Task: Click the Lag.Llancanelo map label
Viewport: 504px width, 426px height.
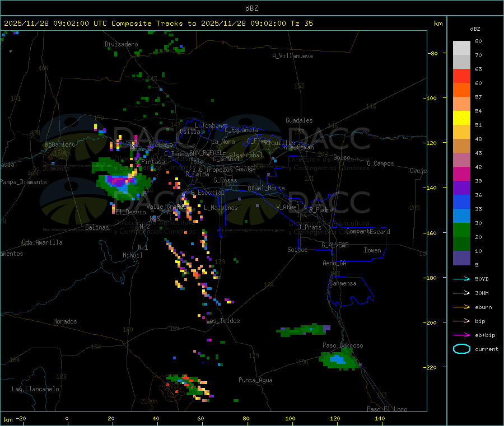Action: [x=35, y=389]
